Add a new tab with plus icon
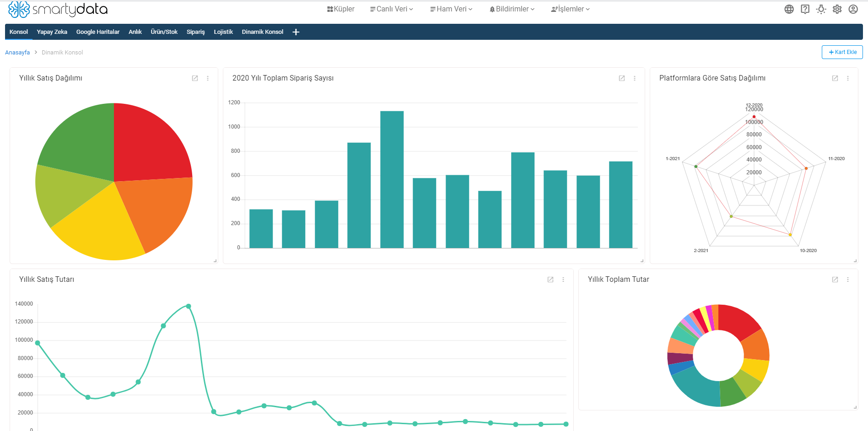This screenshot has height=431, width=868. pyautogui.click(x=296, y=32)
